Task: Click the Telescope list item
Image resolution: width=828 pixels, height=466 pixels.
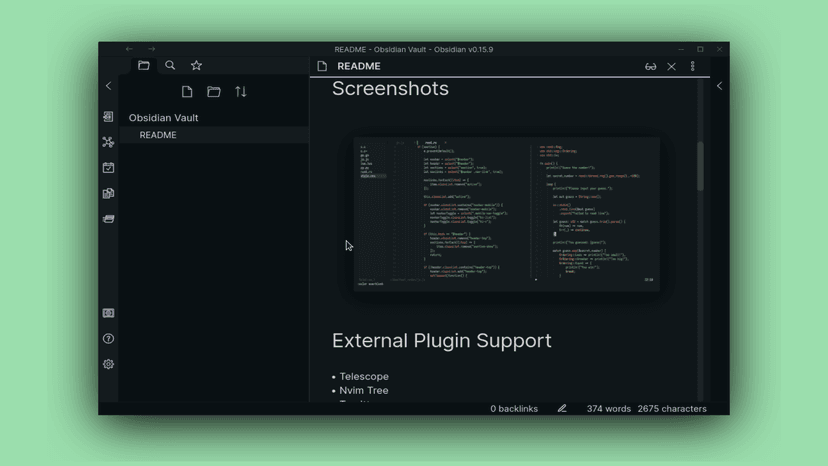Action: [364, 377]
